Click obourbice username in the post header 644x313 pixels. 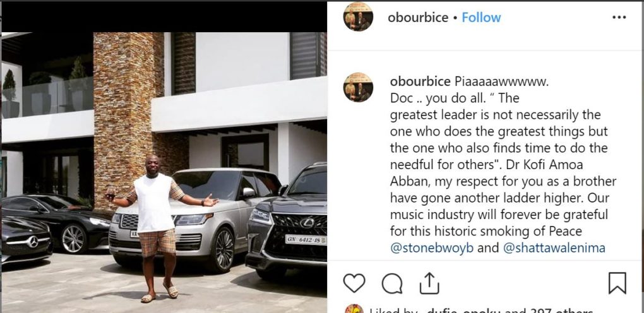pos(417,18)
